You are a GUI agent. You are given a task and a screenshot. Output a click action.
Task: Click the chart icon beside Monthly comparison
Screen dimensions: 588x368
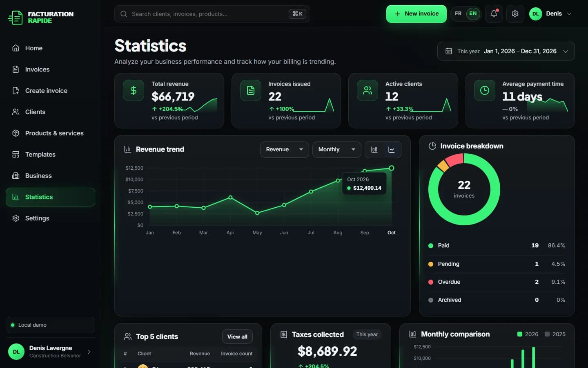tap(413, 334)
